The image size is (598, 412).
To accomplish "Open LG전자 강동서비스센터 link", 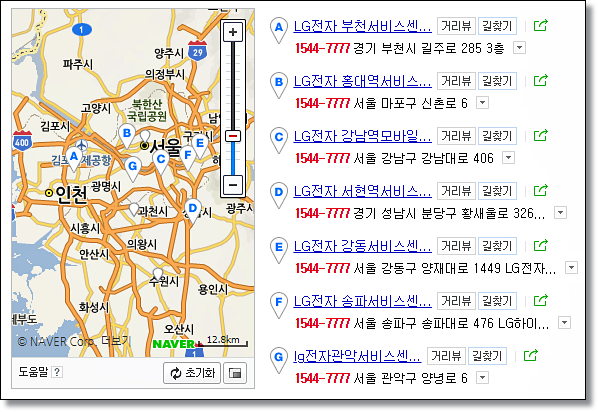I will [362, 246].
